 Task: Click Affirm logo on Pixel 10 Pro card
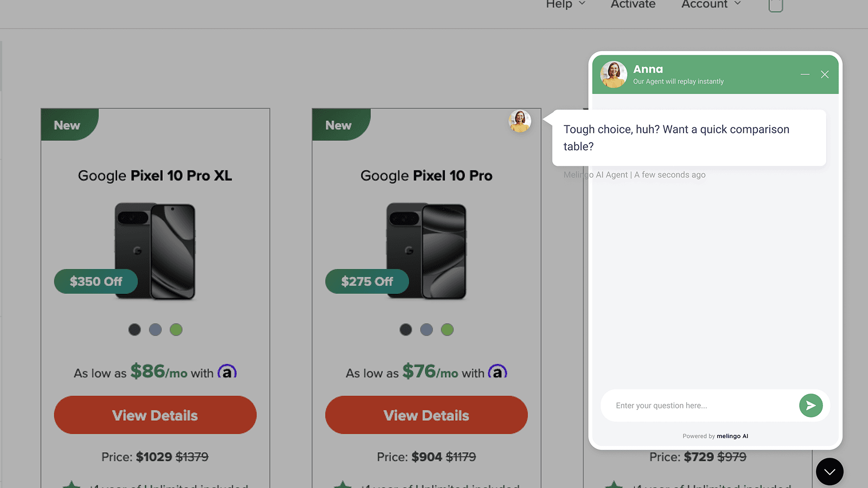click(497, 371)
